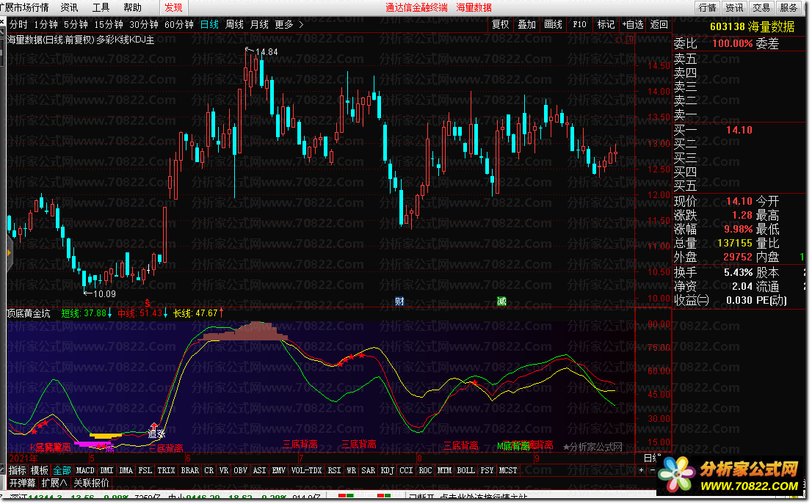Switch indicator to MACD
The width and height of the screenshot is (812, 504).
coord(85,470)
